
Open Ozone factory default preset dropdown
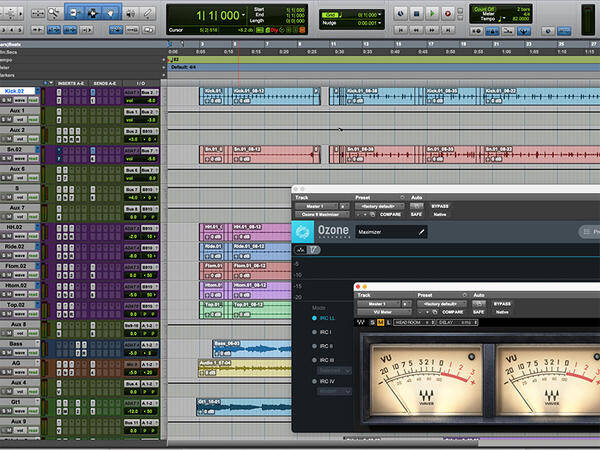pos(379,206)
